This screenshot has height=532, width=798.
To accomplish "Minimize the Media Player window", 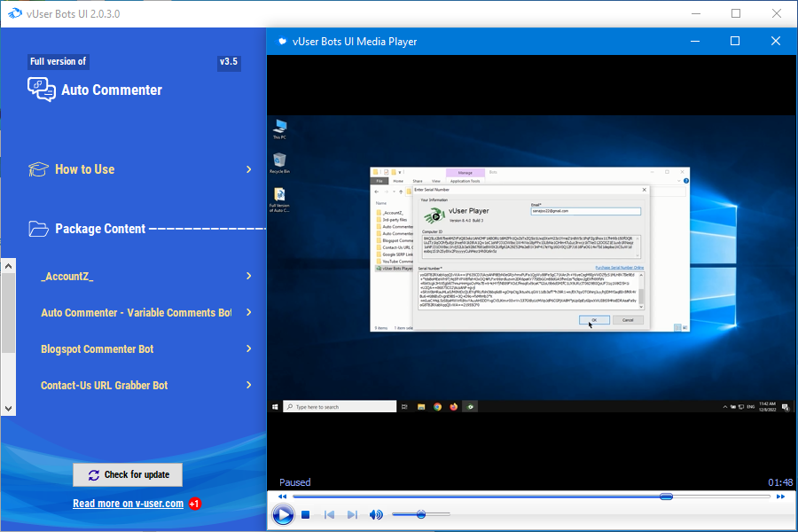I will (694, 42).
